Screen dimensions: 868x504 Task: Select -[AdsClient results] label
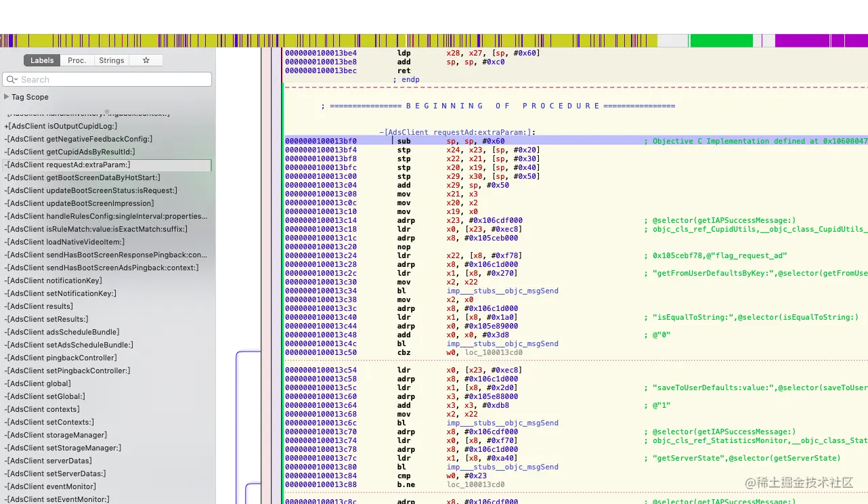[x=39, y=306]
